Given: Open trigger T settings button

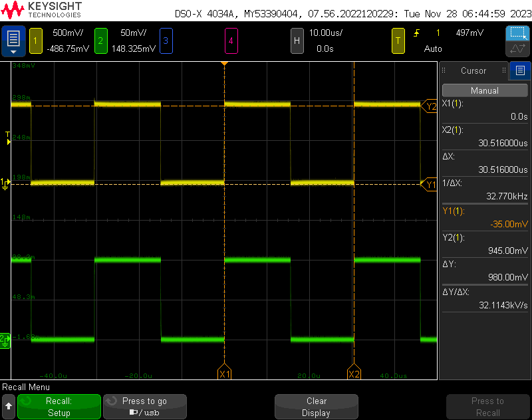Looking at the screenshot, I should point(398,41).
